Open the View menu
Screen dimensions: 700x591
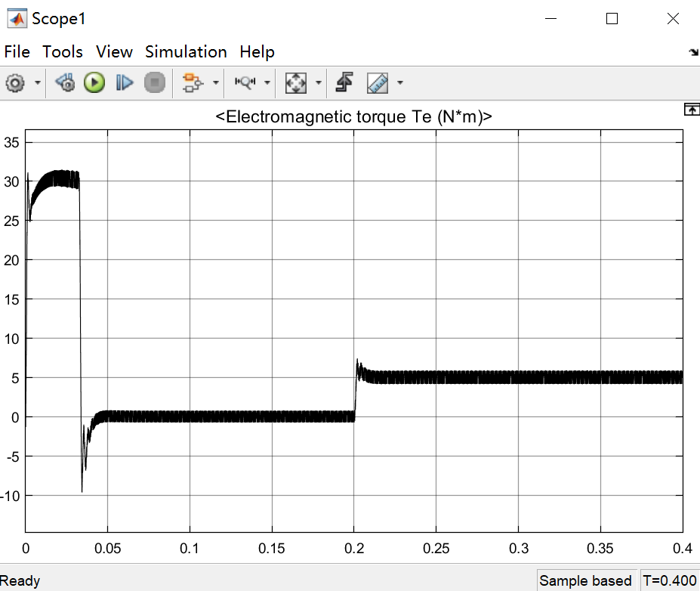pyautogui.click(x=114, y=52)
